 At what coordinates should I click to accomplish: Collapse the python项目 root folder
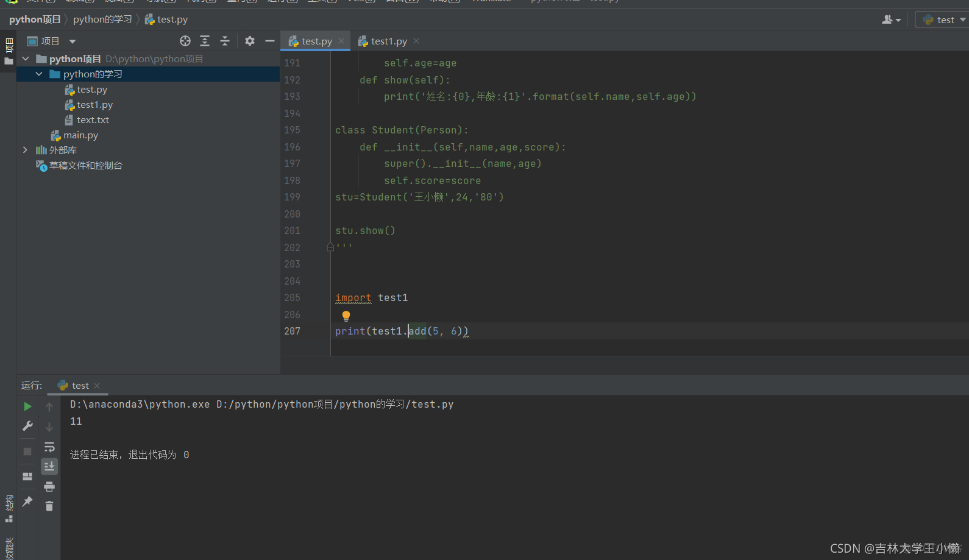pos(26,58)
